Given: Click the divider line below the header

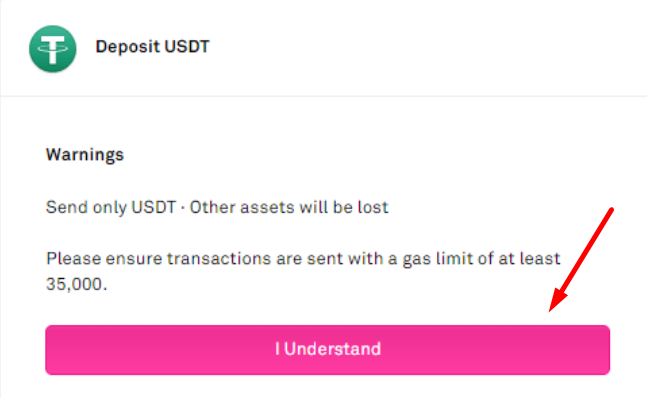Looking at the screenshot, I should click(x=324, y=96).
